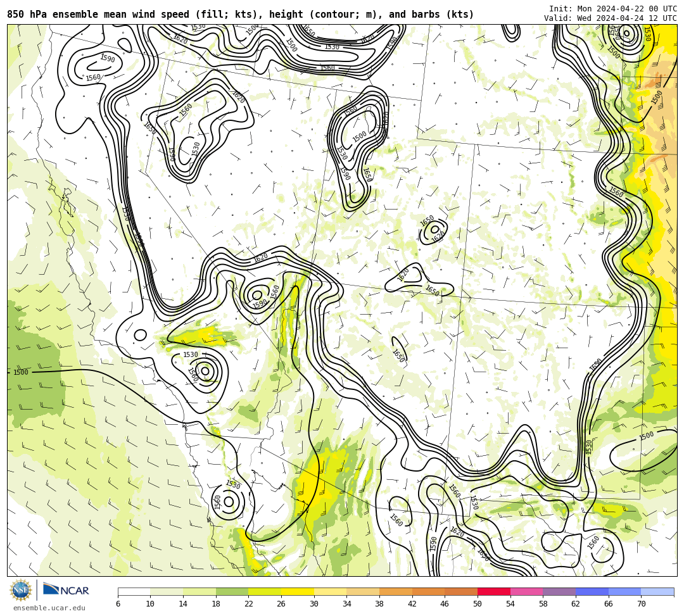The width and height of the screenshot is (684, 616).
Task: Pick the pink 54–58 kts swatch
Action: point(526,591)
